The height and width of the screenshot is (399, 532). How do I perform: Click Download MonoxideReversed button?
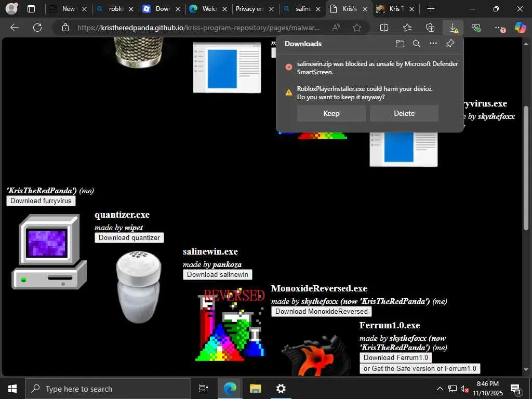321,312
